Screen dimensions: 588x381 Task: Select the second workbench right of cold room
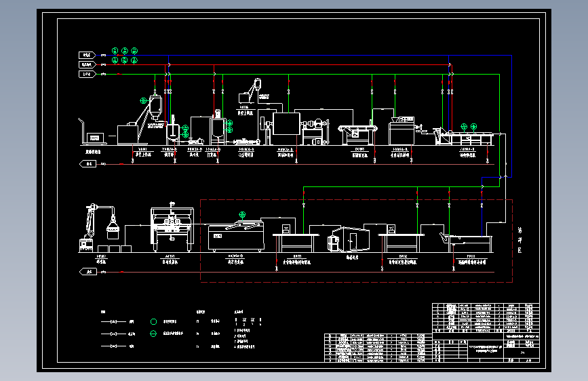[401, 239]
